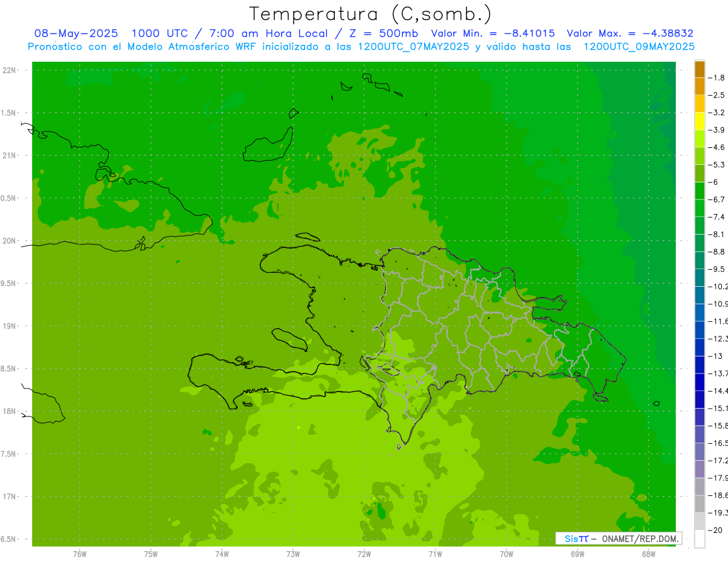This screenshot has height=562, width=728.
Task: Click the '-9.5' legend value
Action: pyautogui.click(x=718, y=269)
